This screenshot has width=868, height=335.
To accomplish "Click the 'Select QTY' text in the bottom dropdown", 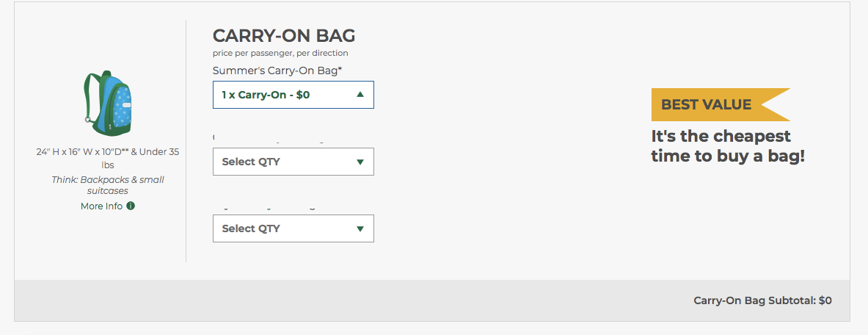I will [251, 228].
